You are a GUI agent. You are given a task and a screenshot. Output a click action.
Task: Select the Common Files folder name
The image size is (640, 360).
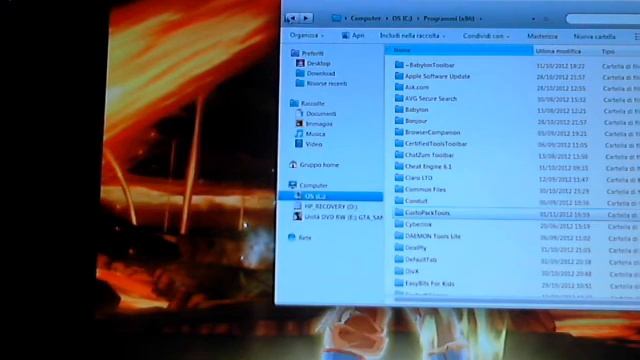pyautogui.click(x=425, y=189)
